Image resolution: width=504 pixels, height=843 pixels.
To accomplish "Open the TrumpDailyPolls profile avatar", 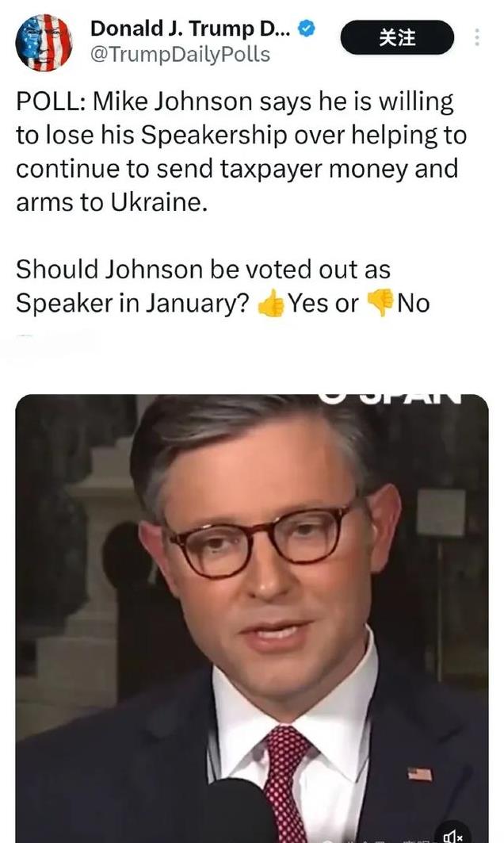I will pos(44,43).
